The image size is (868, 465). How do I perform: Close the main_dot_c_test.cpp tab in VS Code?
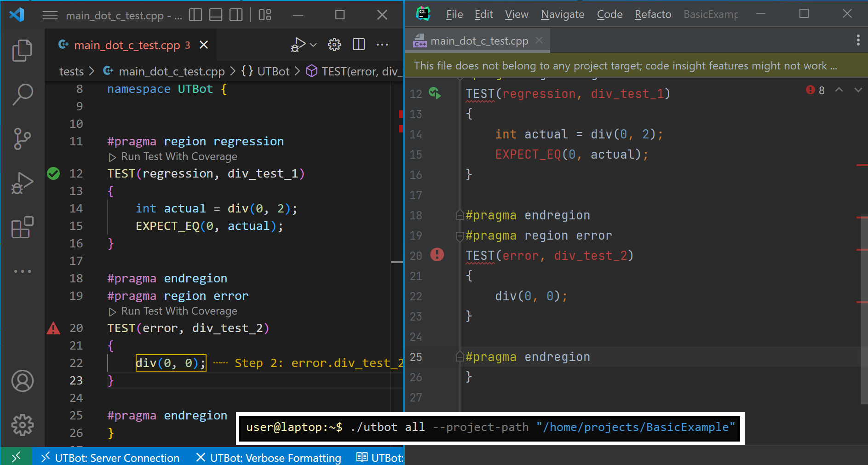coord(204,45)
